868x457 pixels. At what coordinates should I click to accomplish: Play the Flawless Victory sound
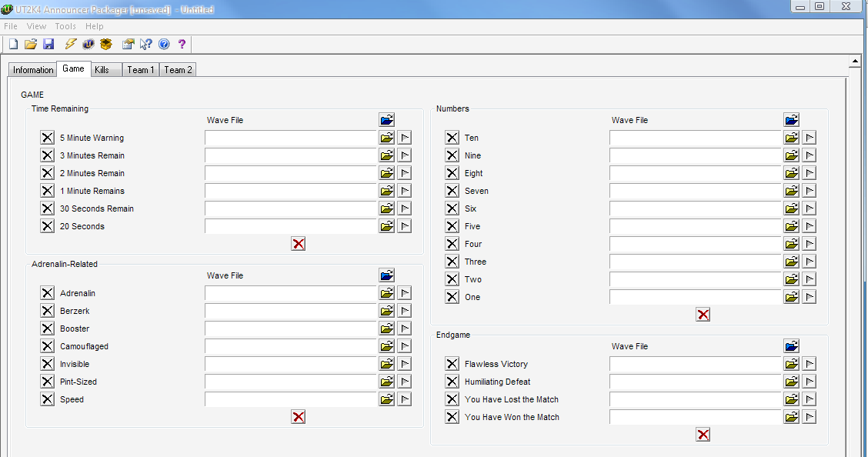point(809,364)
